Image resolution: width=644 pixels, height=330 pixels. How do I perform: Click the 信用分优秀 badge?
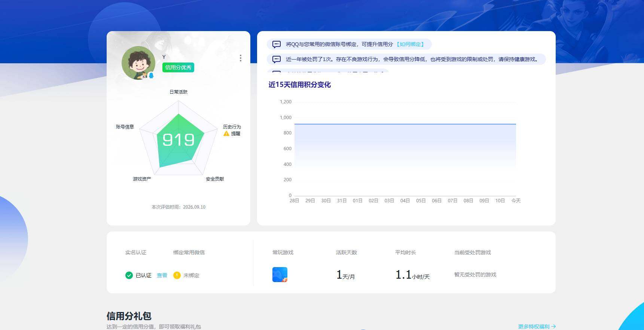click(x=178, y=67)
